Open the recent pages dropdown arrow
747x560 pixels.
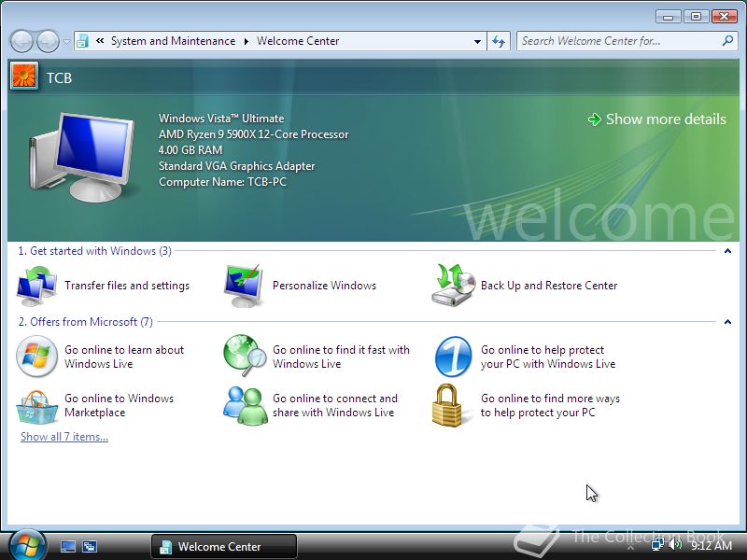[x=66, y=41]
